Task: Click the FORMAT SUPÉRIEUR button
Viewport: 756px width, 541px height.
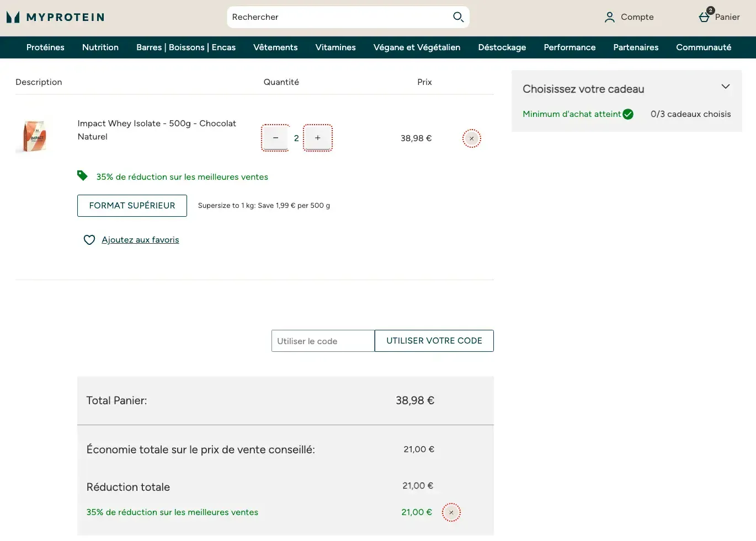Action: coord(132,206)
